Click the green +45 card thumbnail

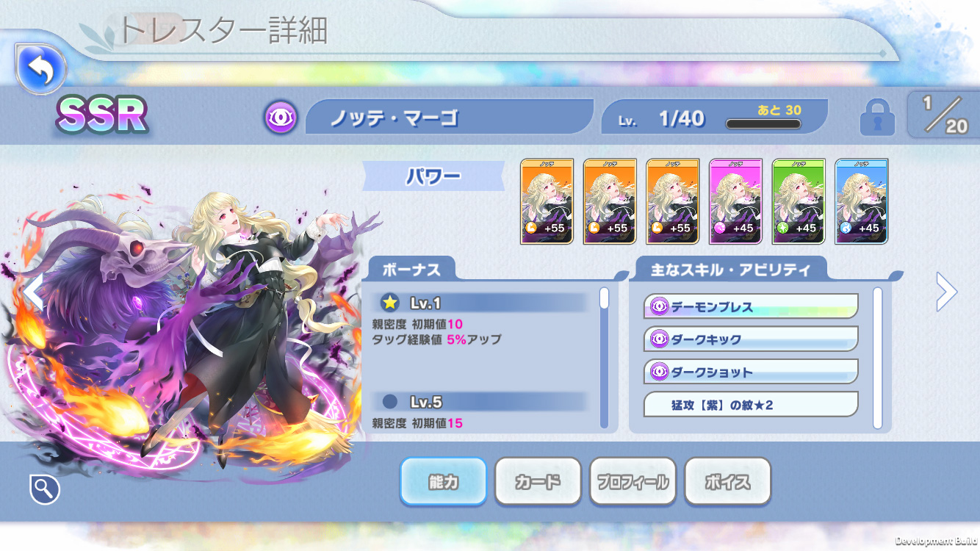tap(799, 201)
